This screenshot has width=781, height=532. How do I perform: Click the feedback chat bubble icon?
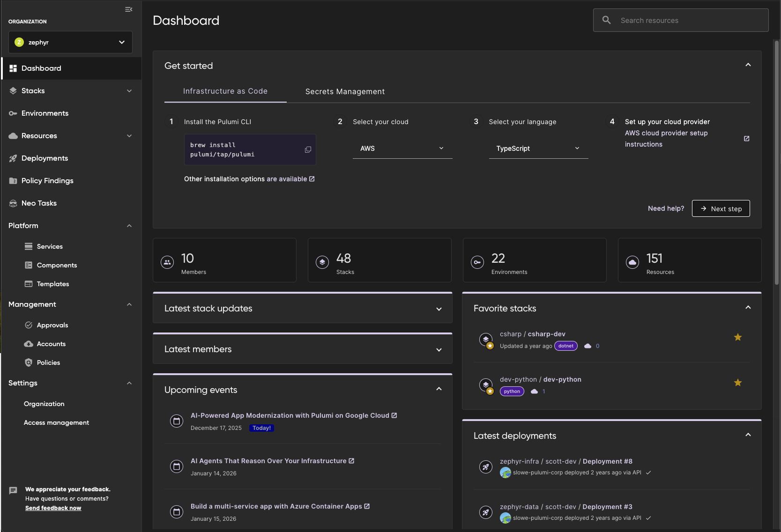[x=13, y=491]
